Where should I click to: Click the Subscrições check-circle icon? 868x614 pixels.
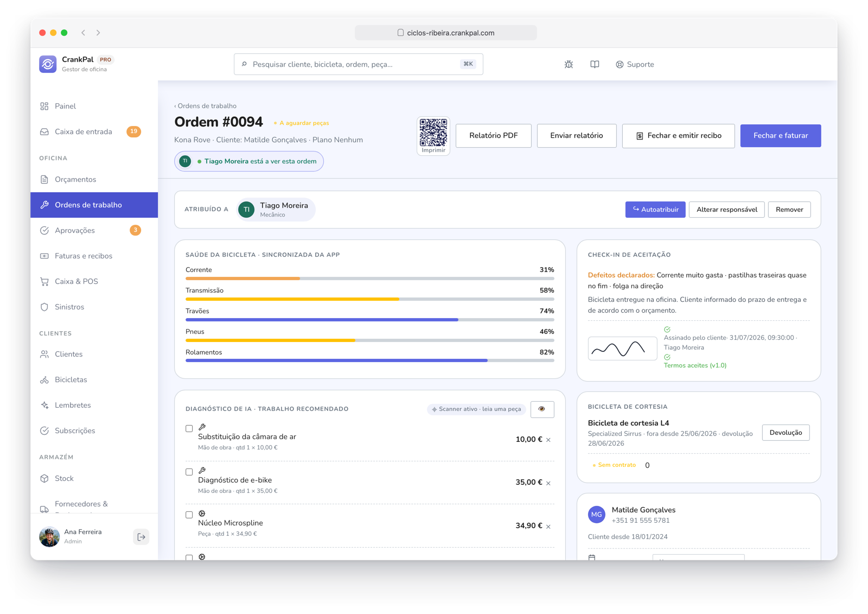44,431
